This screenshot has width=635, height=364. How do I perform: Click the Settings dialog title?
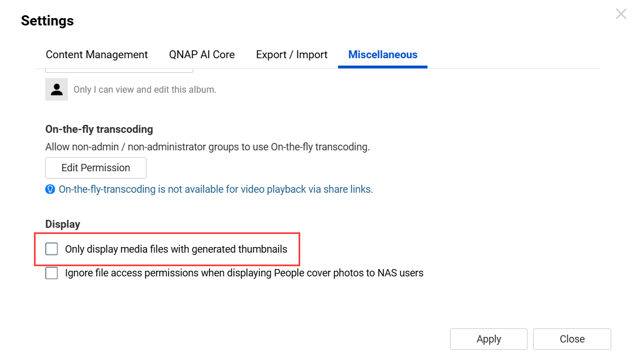pyautogui.click(x=47, y=21)
